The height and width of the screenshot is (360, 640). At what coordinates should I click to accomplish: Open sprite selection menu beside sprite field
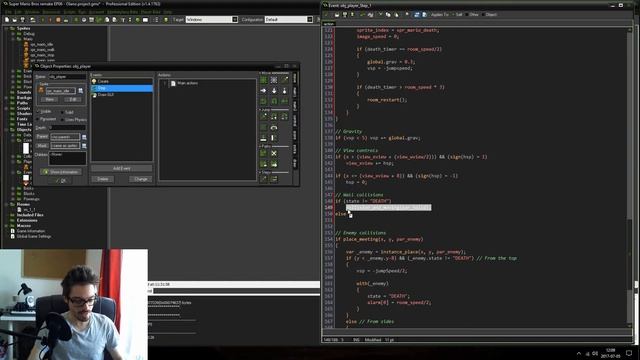pyautogui.click(x=80, y=91)
